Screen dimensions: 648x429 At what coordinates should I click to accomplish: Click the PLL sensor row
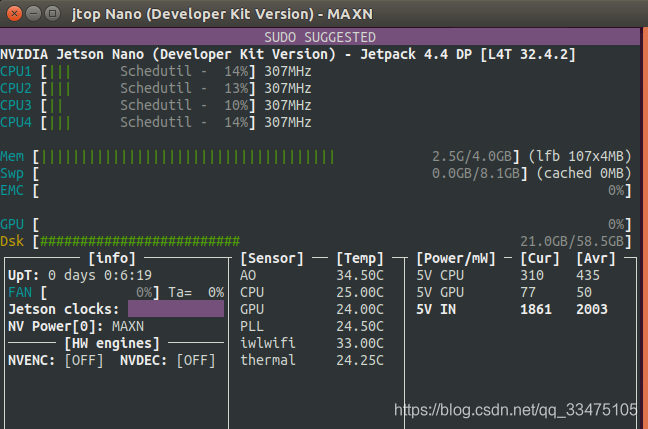point(312,327)
